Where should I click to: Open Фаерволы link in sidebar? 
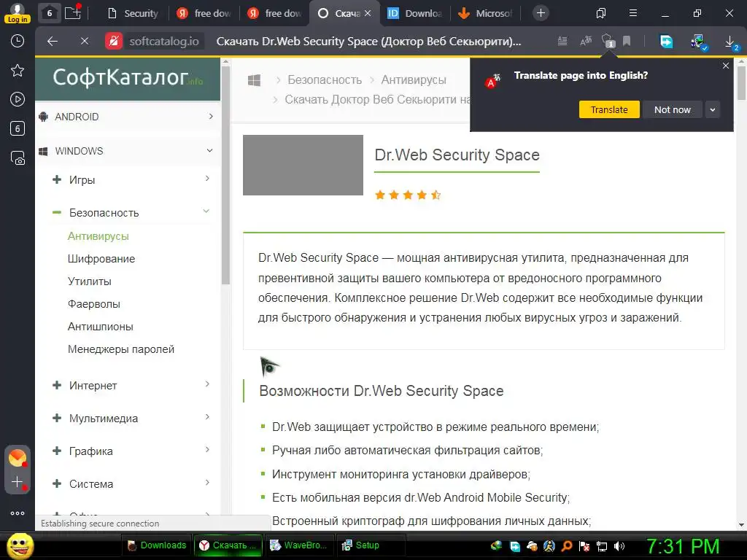tap(94, 304)
